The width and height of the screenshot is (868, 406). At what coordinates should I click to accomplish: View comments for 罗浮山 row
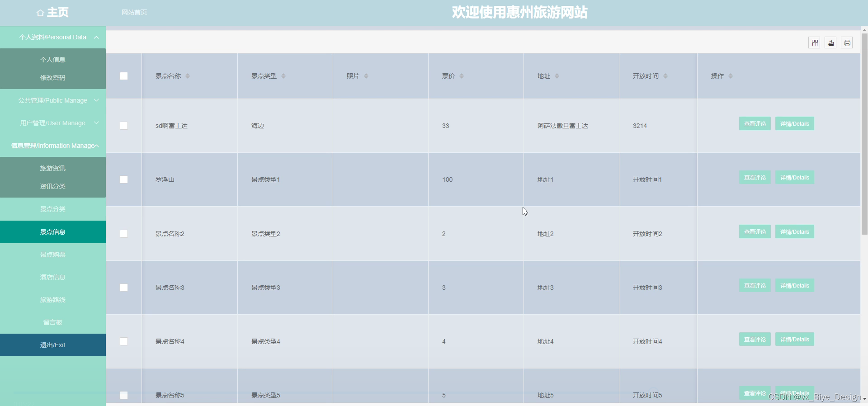[x=755, y=178]
